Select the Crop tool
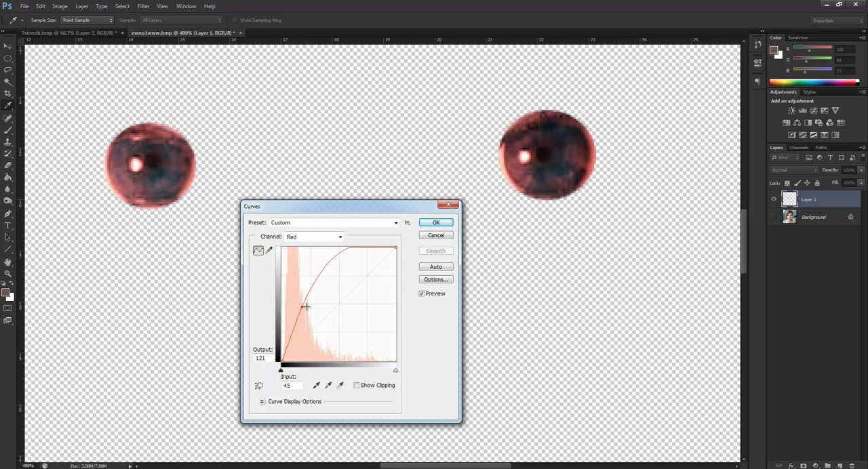The image size is (868, 469). point(7,94)
